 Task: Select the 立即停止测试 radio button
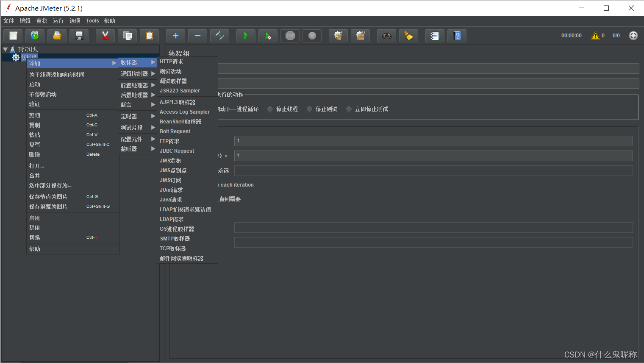click(349, 109)
